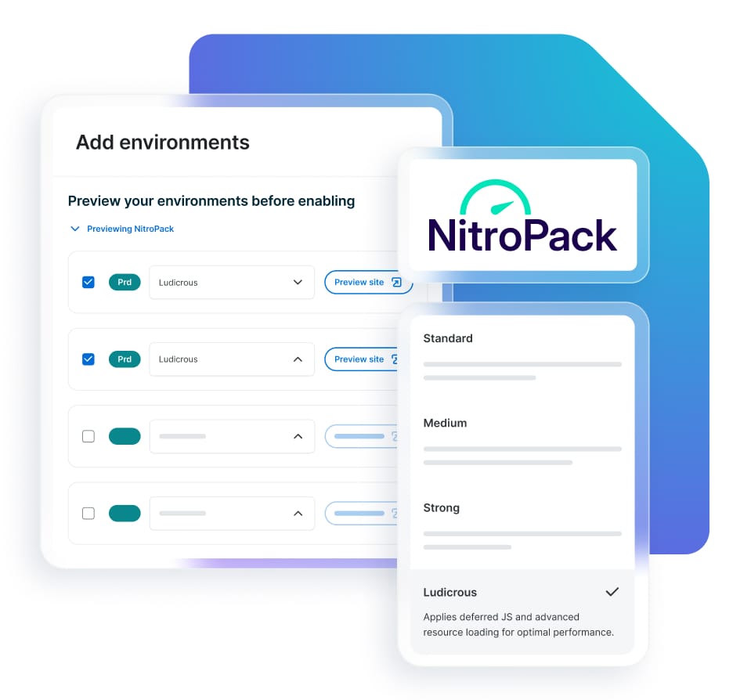This screenshot has width=751, height=700.
Task: Select the Standard optimization option
Action: [448, 338]
